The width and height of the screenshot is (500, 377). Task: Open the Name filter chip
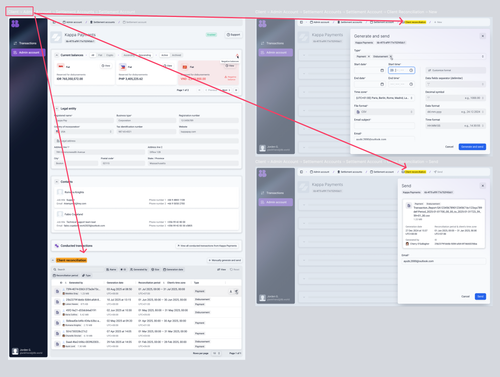(x=111, y=269)
